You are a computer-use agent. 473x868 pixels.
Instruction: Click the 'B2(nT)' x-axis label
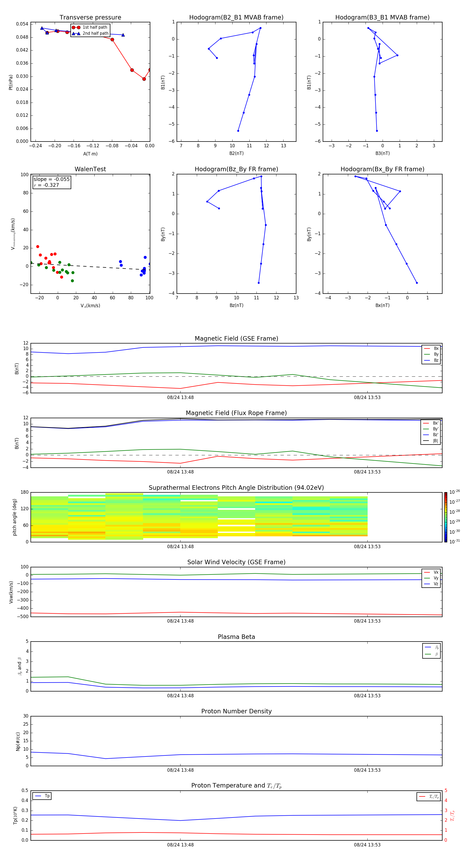click(x=236, y=153)
